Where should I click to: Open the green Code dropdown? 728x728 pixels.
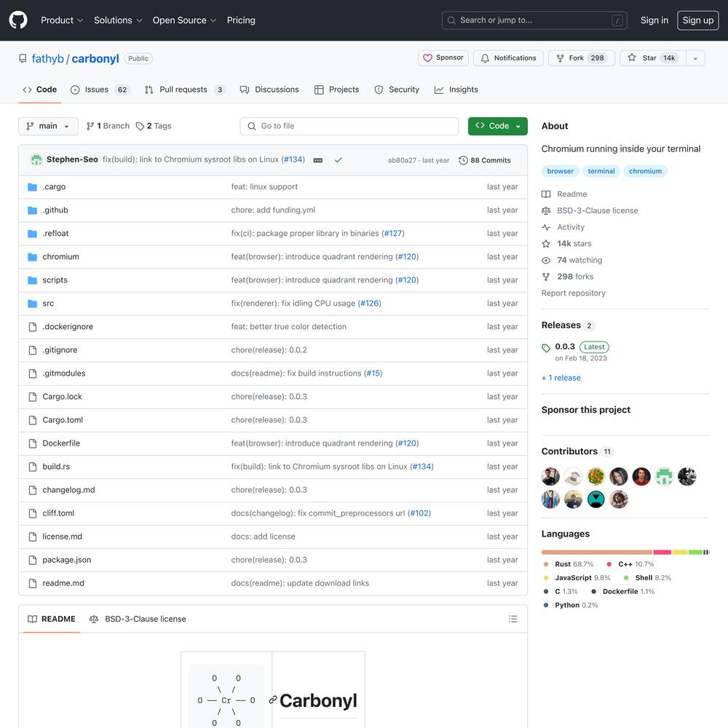tap(498, 126)
